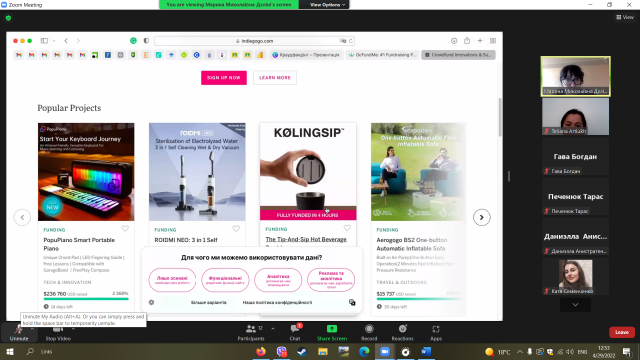Select 'Функціональні' cookie option
Viewport: 640px width, 360px height.
225,280
